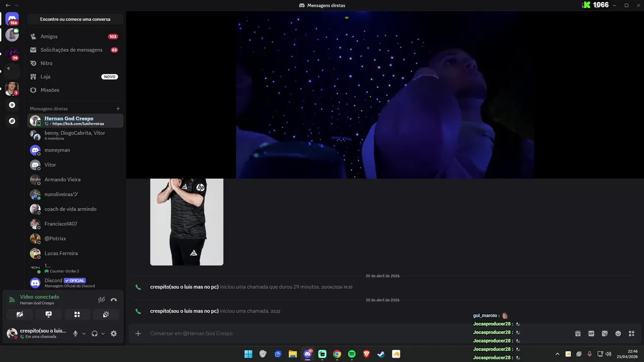Open the Francisco1407 conversation
644x362 pixels.
pyautogui.click(x=75, y=224)
